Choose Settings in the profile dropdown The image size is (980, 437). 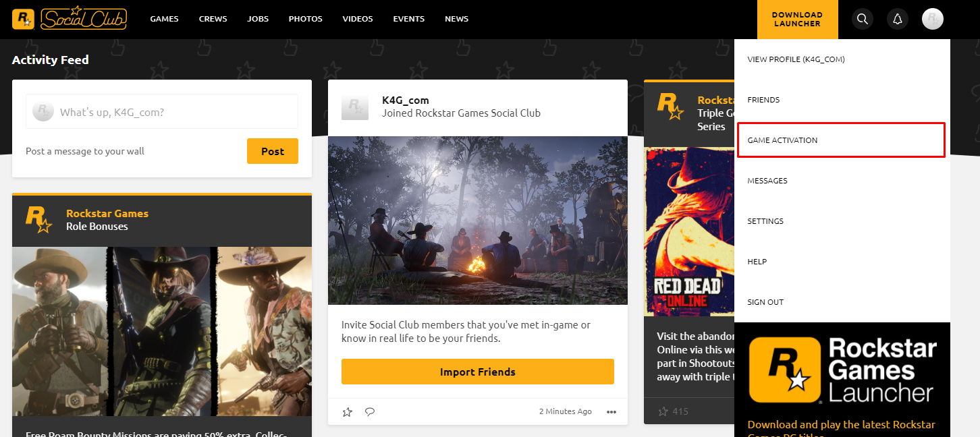click(765, 221)
